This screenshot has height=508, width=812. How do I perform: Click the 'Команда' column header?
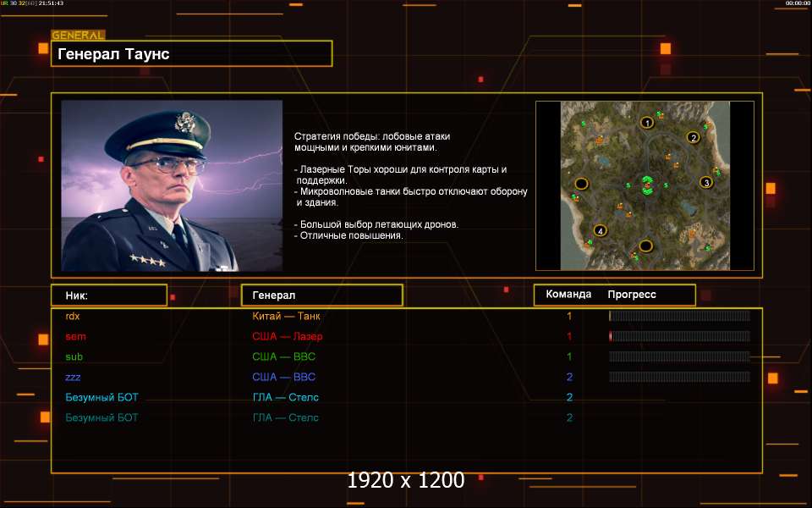[x=568, y=295]
